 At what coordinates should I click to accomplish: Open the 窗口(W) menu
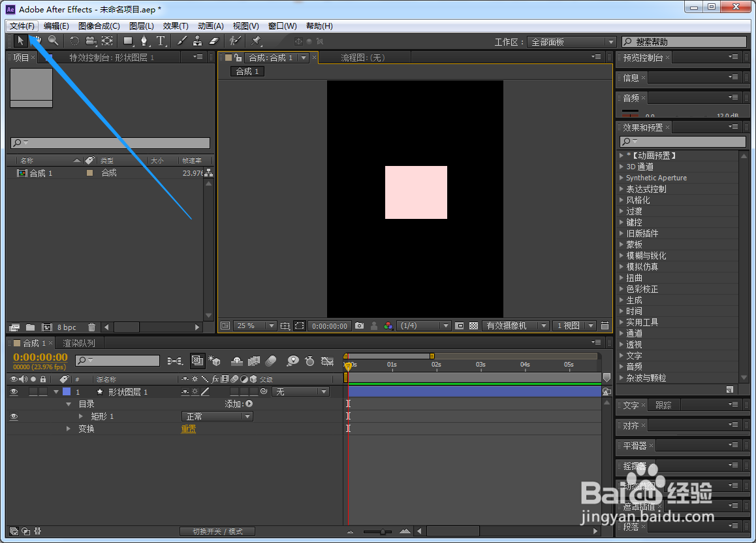(283, 26)
